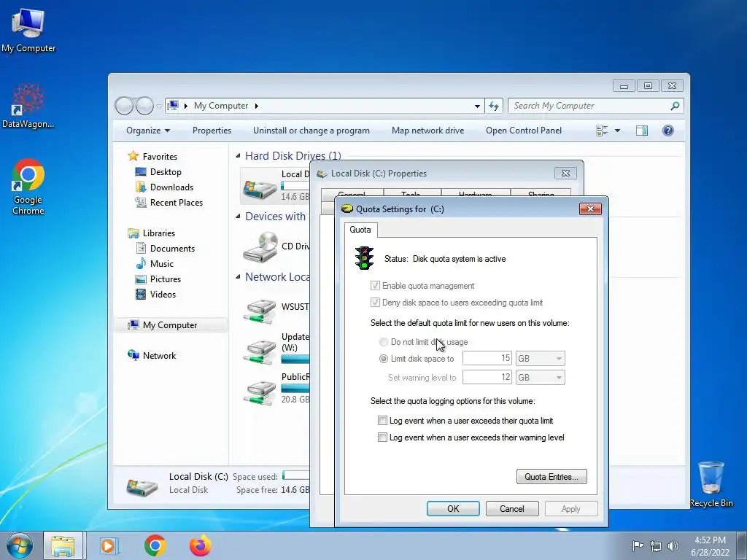Image resolution: width=747 pixels, height=560 pixels.
Task: Check Log event when user exceeds quota limit
Action: pyautogui.click(x=382, y=421)
